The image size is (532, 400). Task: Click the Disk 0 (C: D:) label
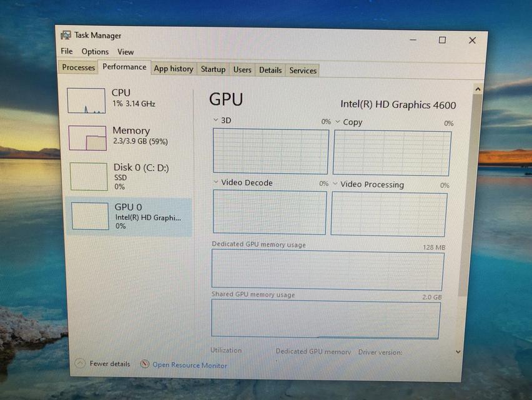coord(141,167)
